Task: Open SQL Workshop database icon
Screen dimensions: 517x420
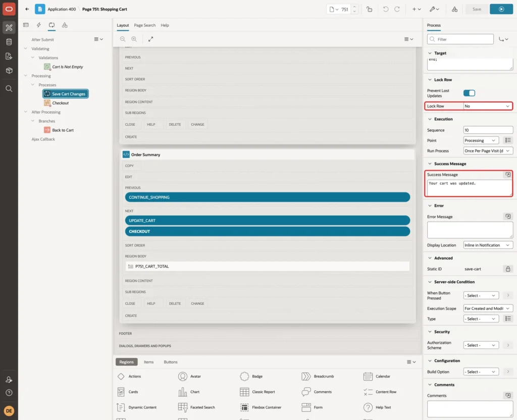Action: [x=9, y=42]
